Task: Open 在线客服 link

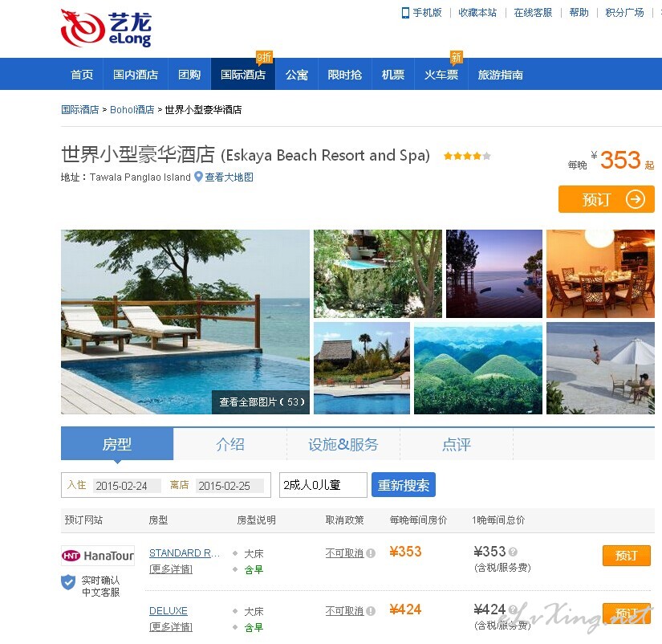Action: click(533, 13)
